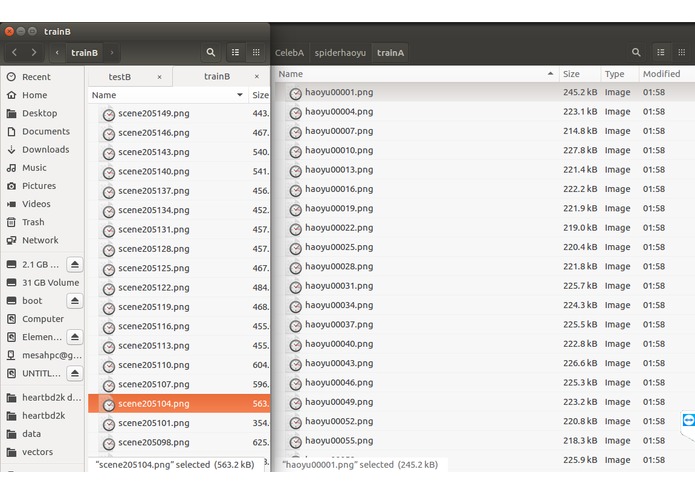Viewport: 695px width, 494px height.
Task: Open search in trainA window
Action: (x=636, y=52)
